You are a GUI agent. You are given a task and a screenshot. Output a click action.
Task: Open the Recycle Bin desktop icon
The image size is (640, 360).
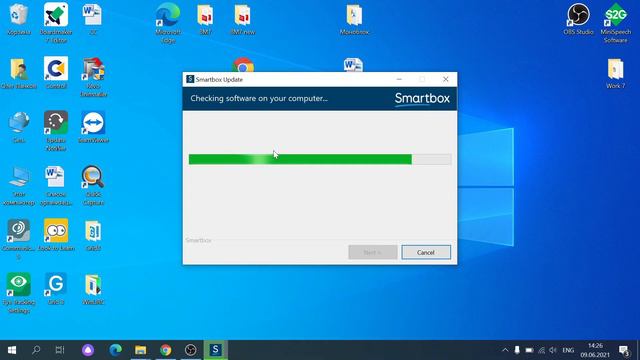[x=18, y=20]
